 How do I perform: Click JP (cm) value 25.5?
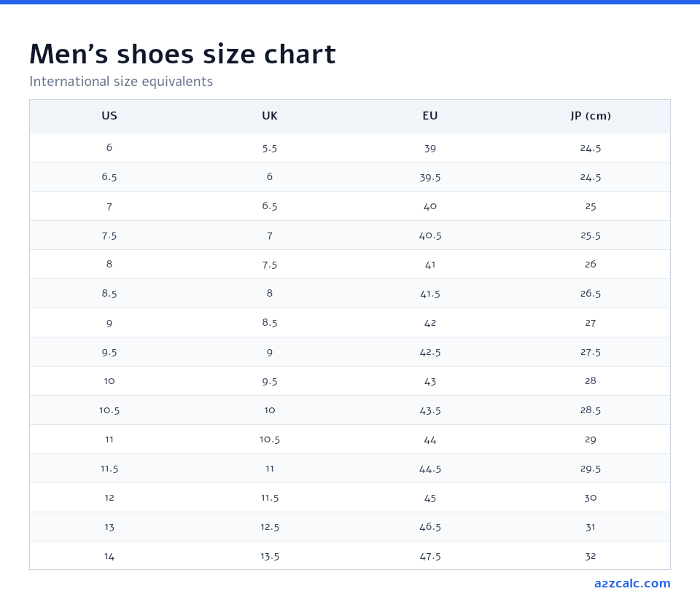click(591, 235)
